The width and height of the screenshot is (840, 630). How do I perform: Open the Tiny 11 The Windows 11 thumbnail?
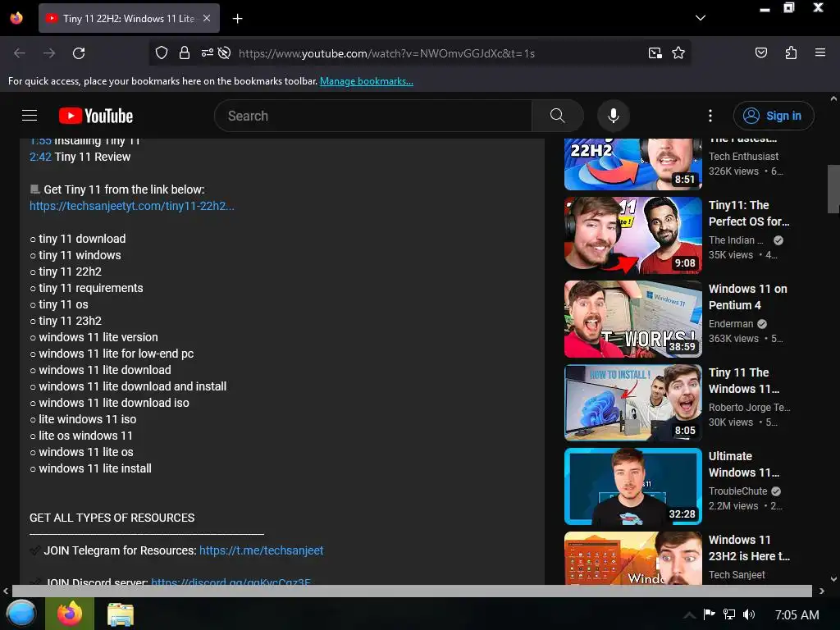(x=633, y=402)
